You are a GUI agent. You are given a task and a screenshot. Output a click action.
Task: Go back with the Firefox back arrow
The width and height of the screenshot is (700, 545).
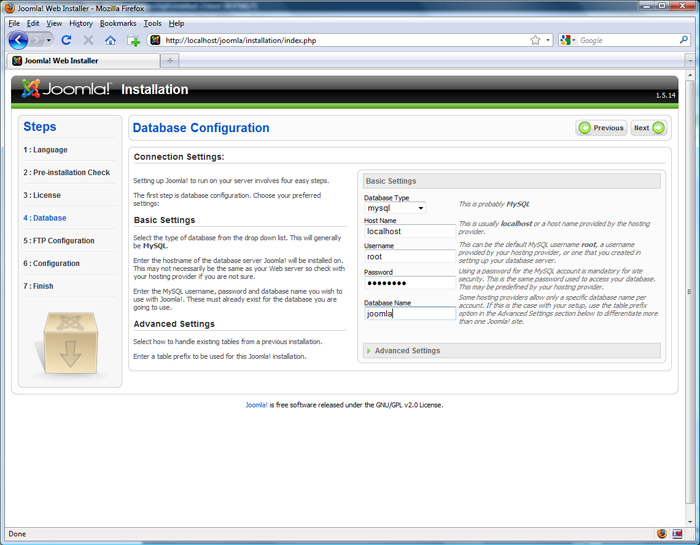pyautogui.click(x=18, y=41)
